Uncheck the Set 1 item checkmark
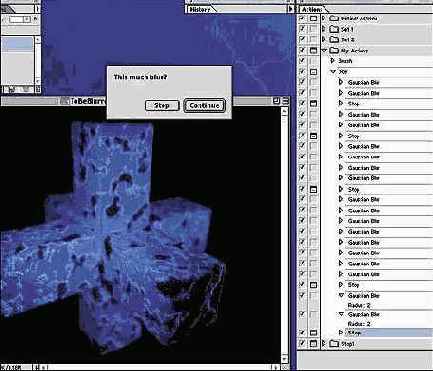The image size is (433, 371). pyautogui.click(x=302, y=29)
